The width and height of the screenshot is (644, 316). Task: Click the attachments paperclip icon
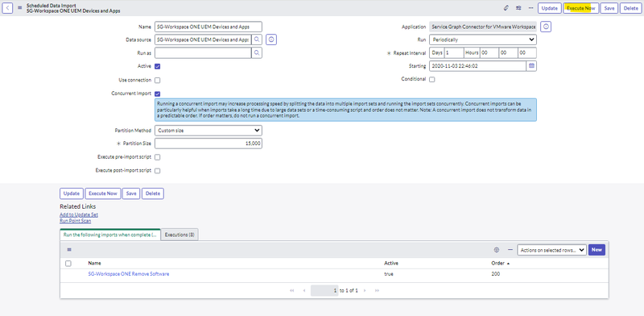click(x=506, y=8)
